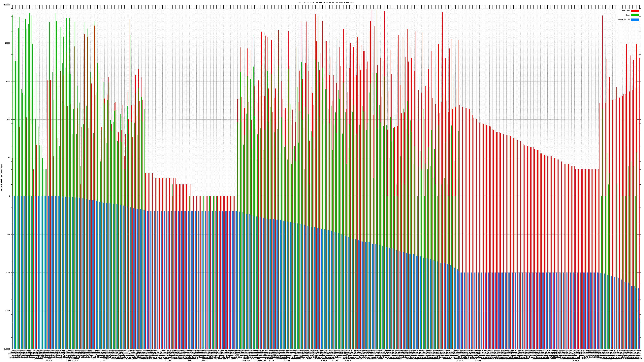Click the 1000 y-axis tick label

[8, 81]
